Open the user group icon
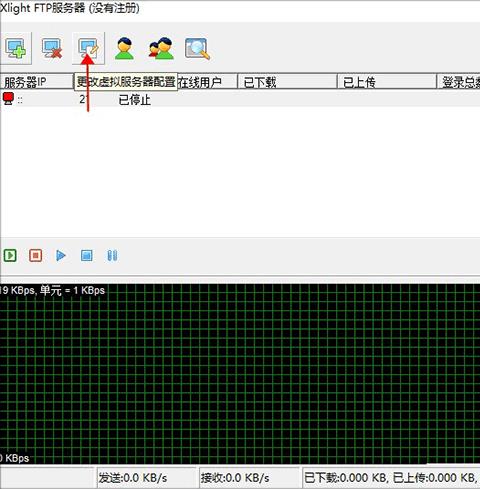480x489 pixels. [x=161, y=49]
